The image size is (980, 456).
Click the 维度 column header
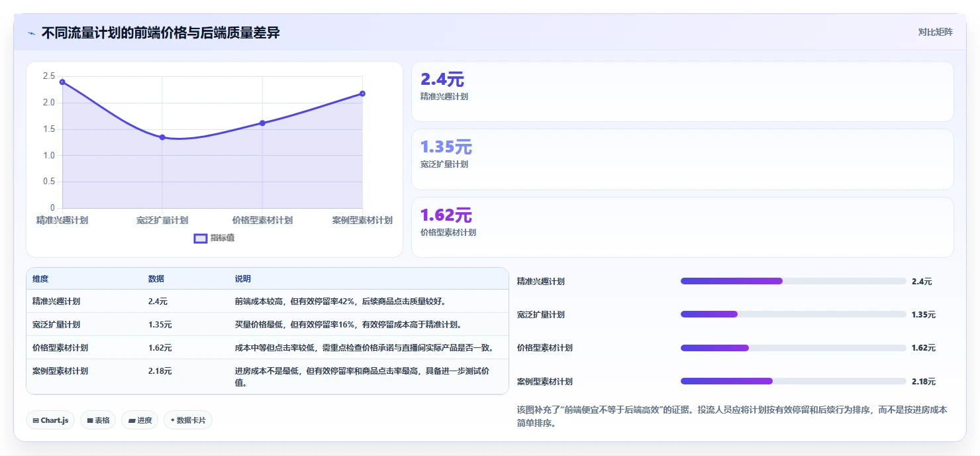click(x=40, y=279)
